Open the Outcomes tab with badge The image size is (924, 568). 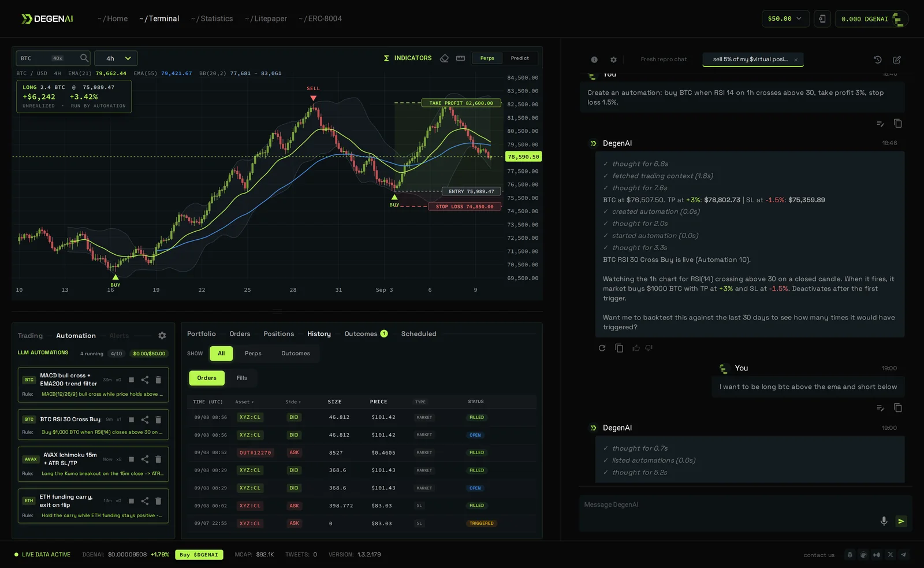click(x=366, y=334)
